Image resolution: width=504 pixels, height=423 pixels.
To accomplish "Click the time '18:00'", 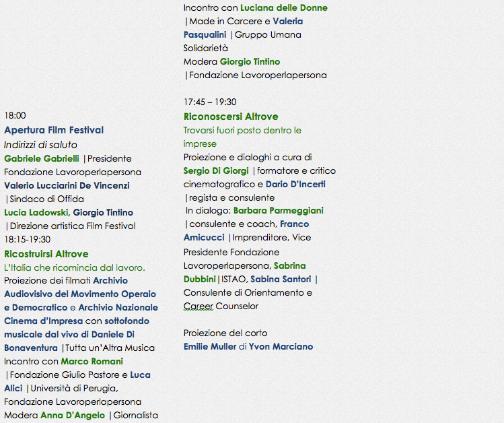I will pos(15,116).
